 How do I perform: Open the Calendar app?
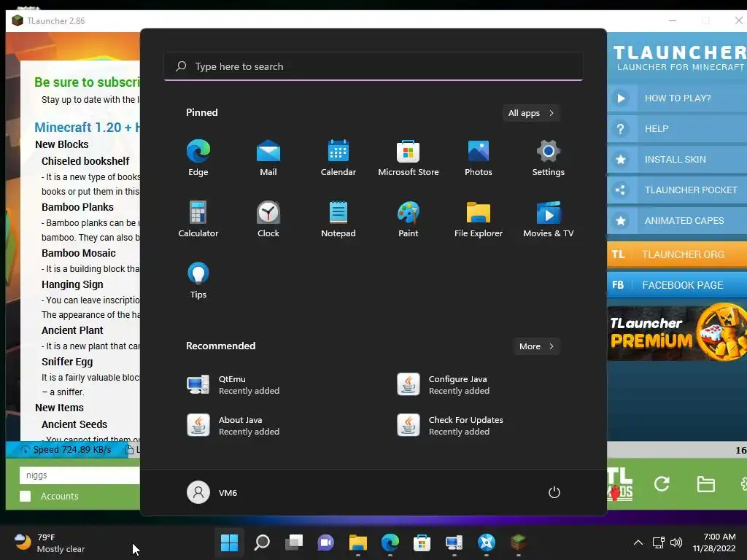tap(338, 157)
